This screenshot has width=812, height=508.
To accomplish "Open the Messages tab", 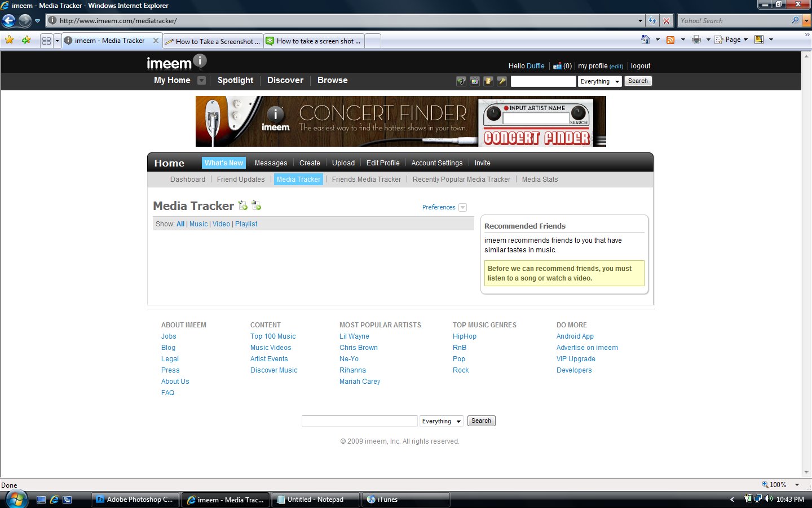I will [271, 163].
